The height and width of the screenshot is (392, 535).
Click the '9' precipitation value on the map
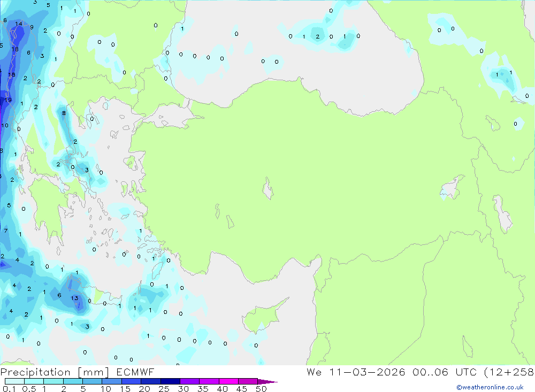[32, 27]
